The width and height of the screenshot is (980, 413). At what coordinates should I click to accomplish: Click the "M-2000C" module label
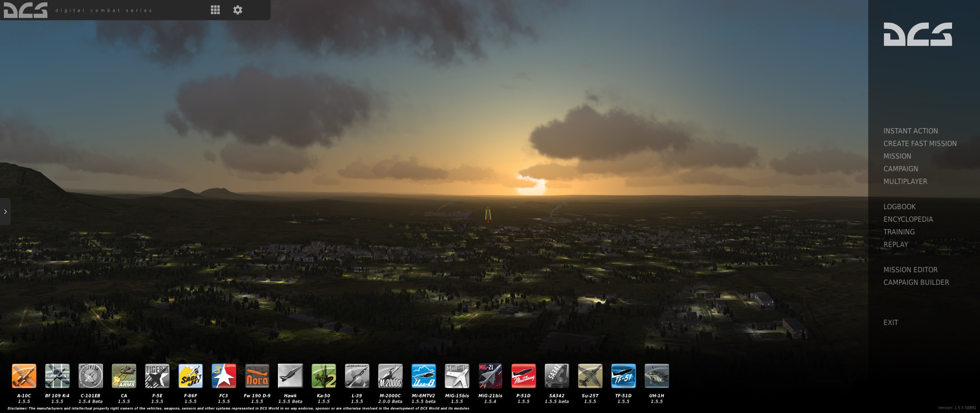(390, 396)
